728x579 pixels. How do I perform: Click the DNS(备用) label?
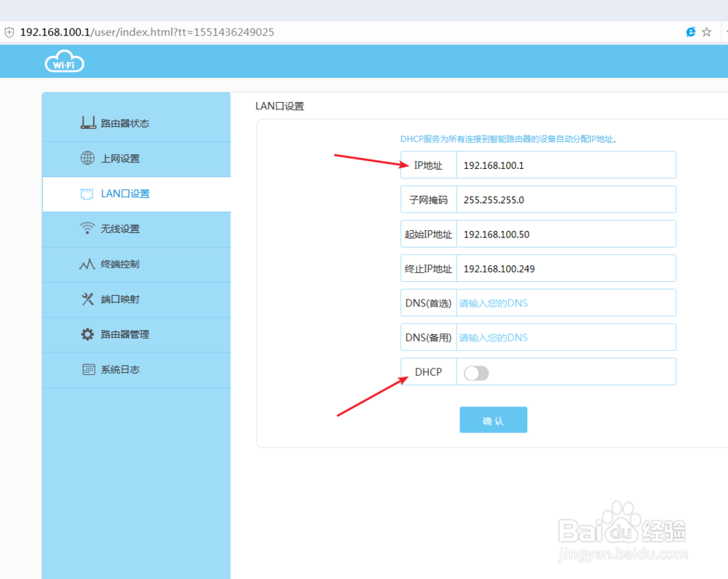[x=428, y=337]
